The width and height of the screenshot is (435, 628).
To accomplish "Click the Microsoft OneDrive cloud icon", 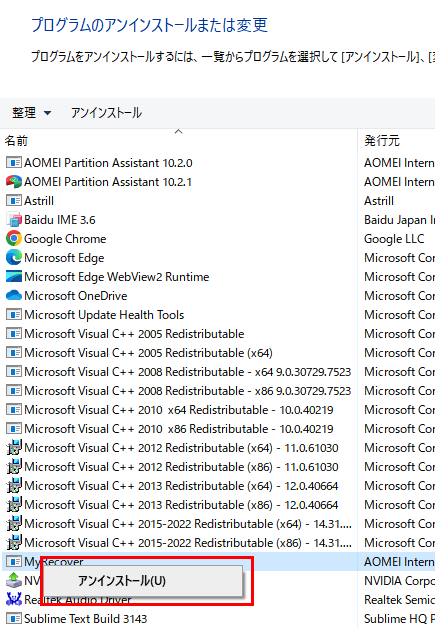I will pos(14,296).
